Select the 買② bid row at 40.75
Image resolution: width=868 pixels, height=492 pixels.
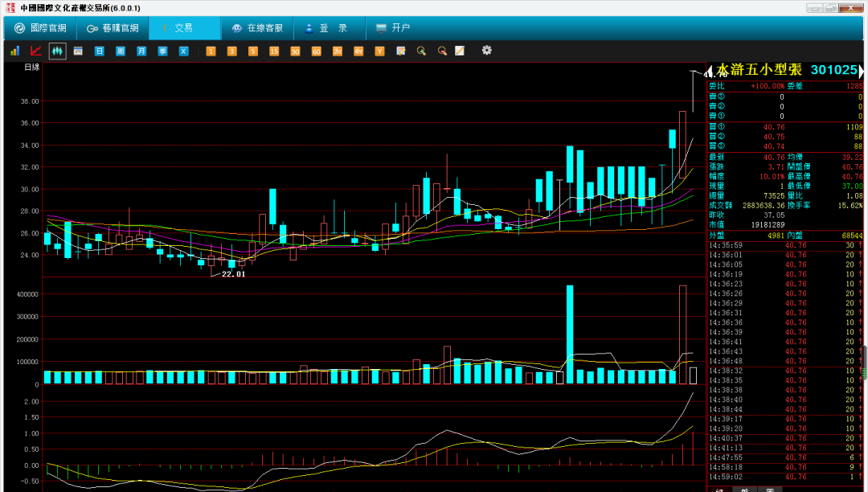tap(785, 137)
